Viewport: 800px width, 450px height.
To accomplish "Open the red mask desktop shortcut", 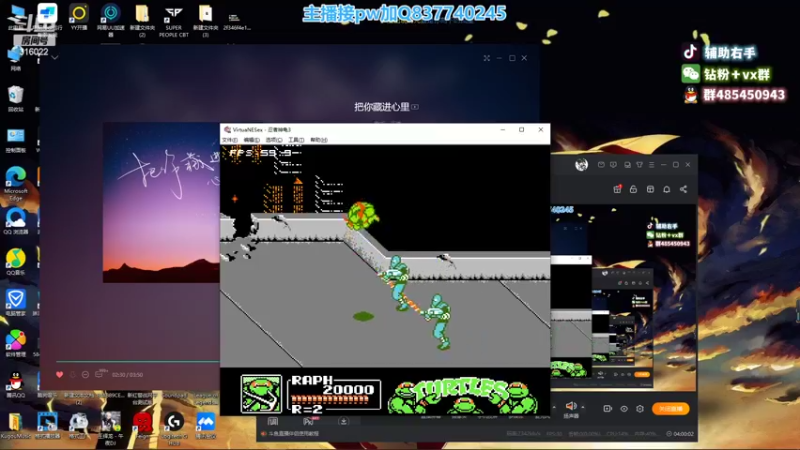I will coord(142,426).
